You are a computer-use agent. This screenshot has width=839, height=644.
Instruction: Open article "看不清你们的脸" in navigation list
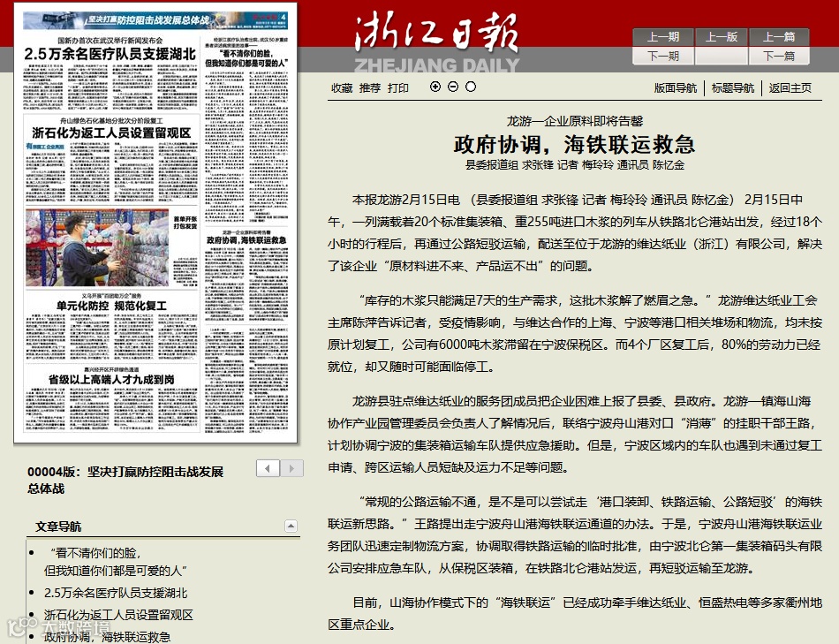[x=116, y=562]
